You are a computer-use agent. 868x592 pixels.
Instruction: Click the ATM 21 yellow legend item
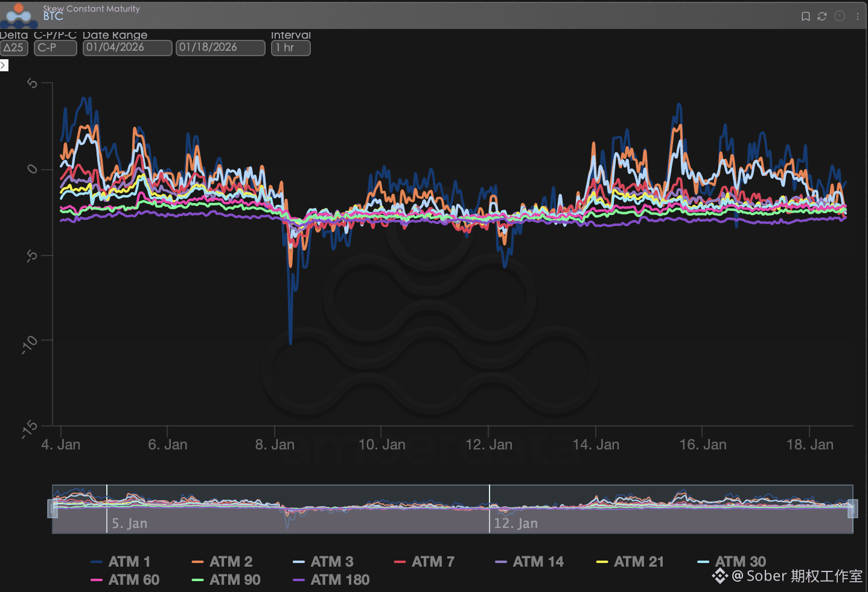(630, 562)
